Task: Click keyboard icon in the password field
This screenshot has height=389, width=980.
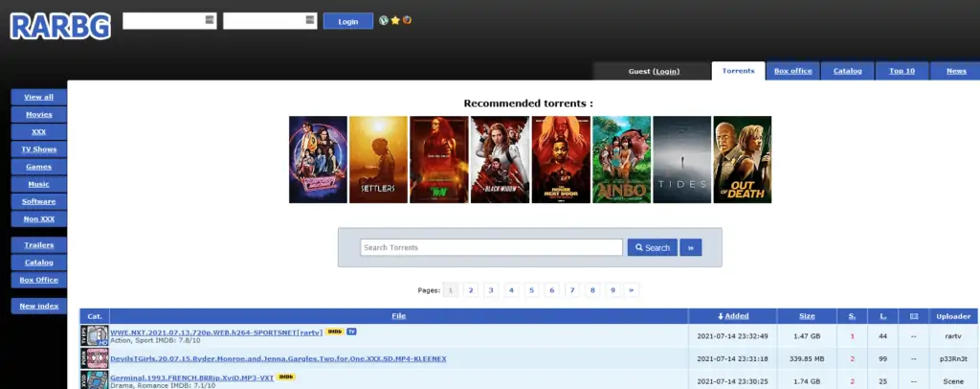Action: pos(310,20)
